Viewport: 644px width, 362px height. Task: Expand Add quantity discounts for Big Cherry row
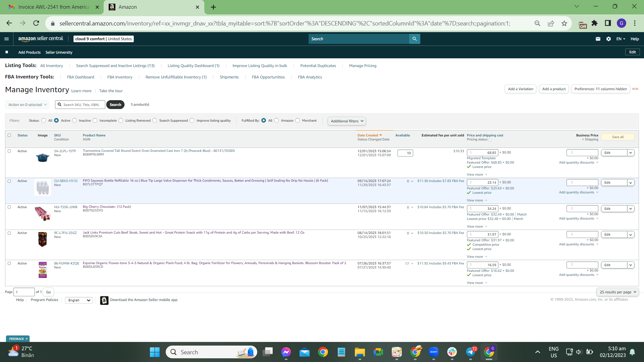click(x=579, y=219)
